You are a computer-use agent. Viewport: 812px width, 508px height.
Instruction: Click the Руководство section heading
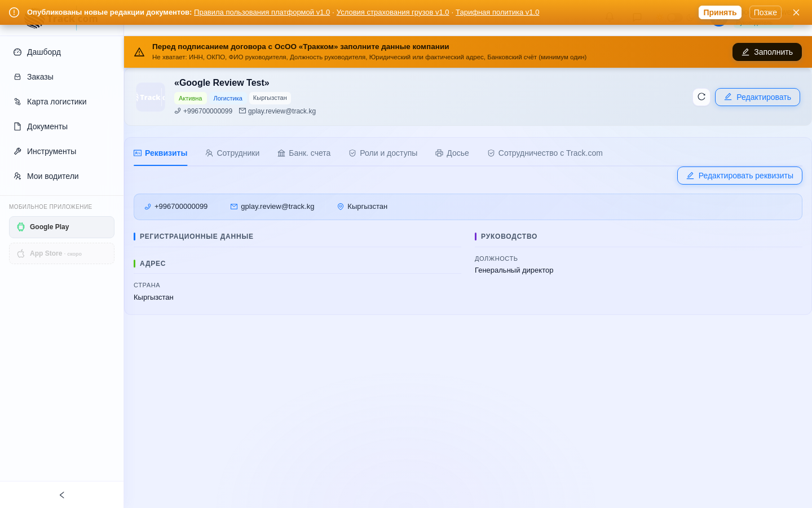pyautogui.click(x=509, y=237)
